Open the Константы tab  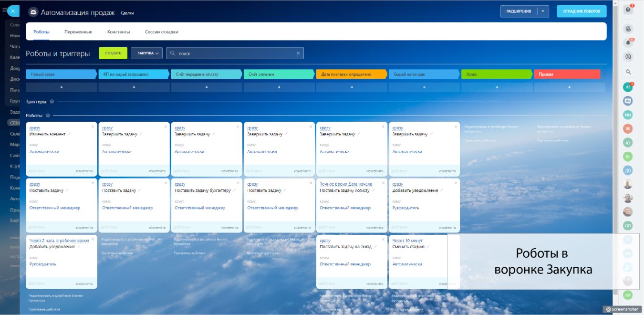coord(119,32)
